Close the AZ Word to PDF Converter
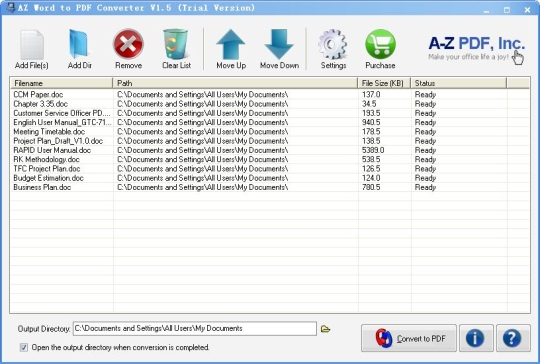The image size is (540, 364). [x=527, y=10]
